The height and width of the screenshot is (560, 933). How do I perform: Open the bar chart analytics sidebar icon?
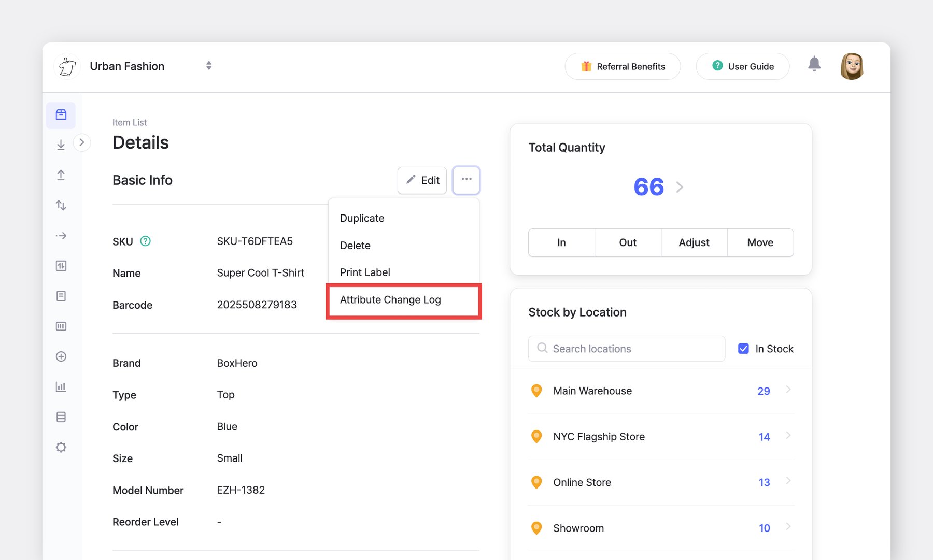(x=61, y=387)
